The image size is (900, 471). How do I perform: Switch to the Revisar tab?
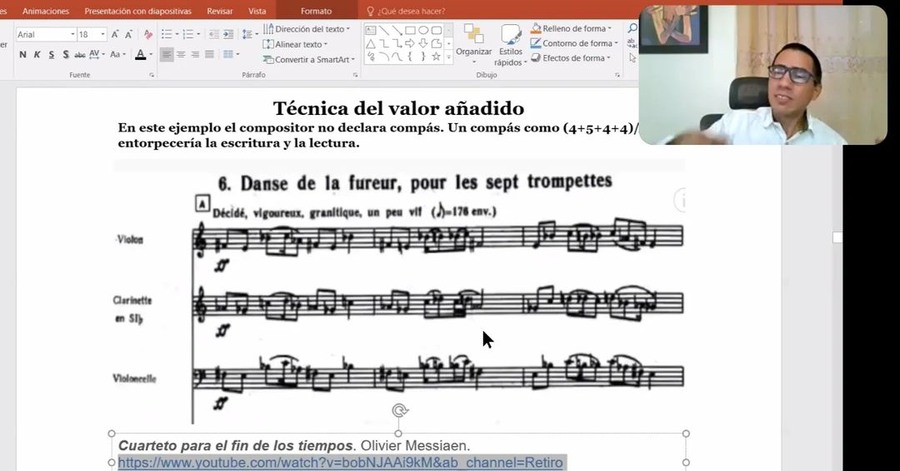click(x=220, y=11)
